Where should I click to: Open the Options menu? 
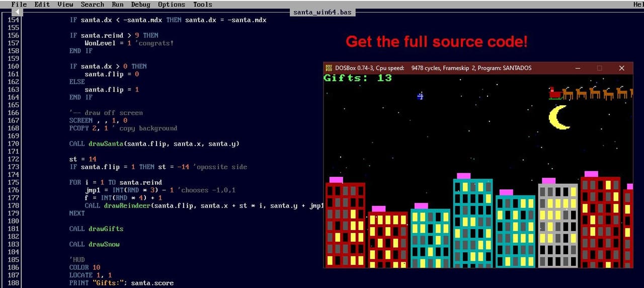[172, 5]
